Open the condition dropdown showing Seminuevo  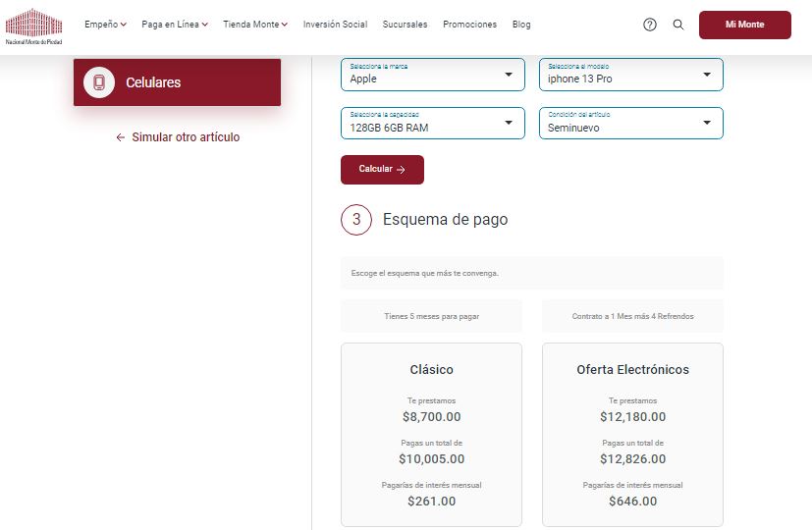click(630, 124)
